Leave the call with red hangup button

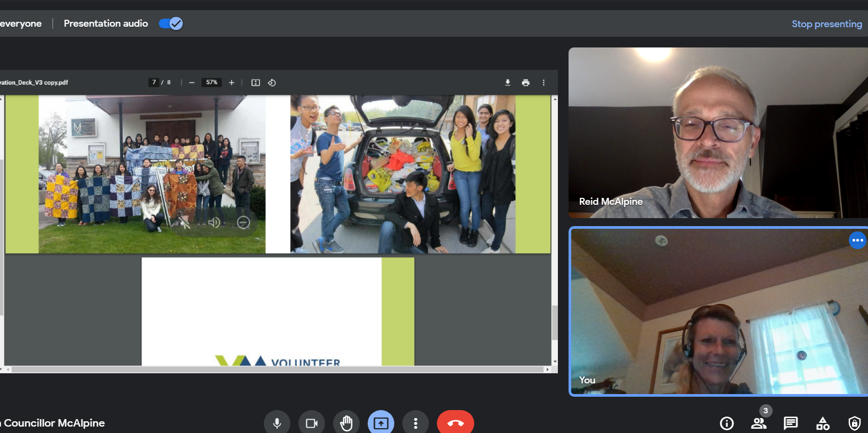(x=456, y=423)
